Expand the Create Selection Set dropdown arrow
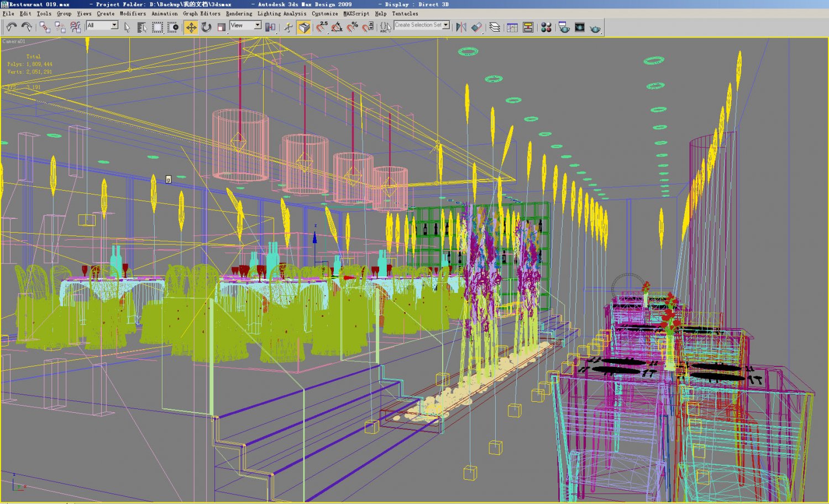 tap(446, 25)
